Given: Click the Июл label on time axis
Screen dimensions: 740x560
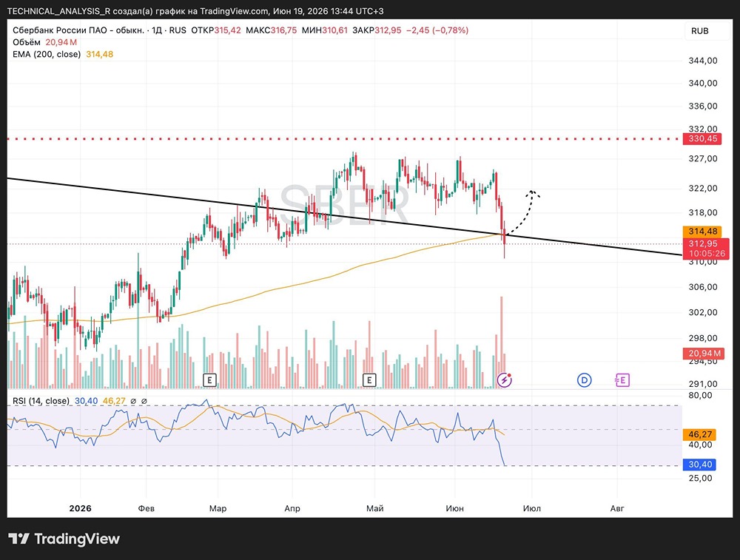Looking at the screenshot, I should click(532, 508).
